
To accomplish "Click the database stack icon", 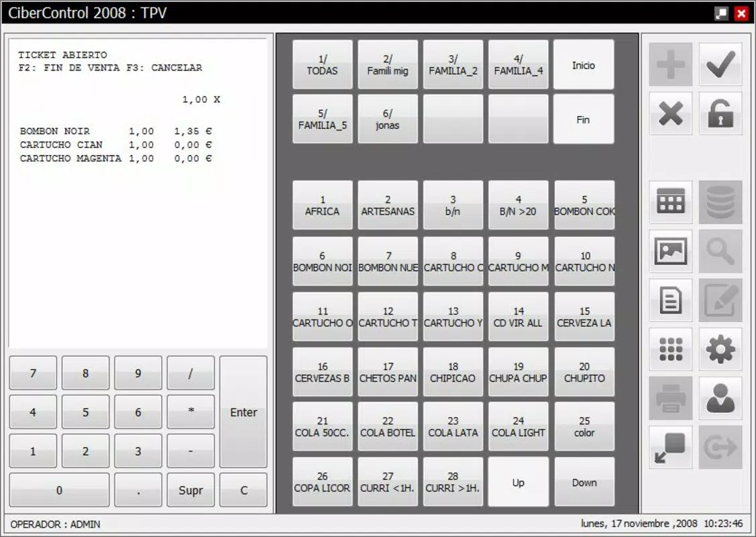I will [720, 201].
